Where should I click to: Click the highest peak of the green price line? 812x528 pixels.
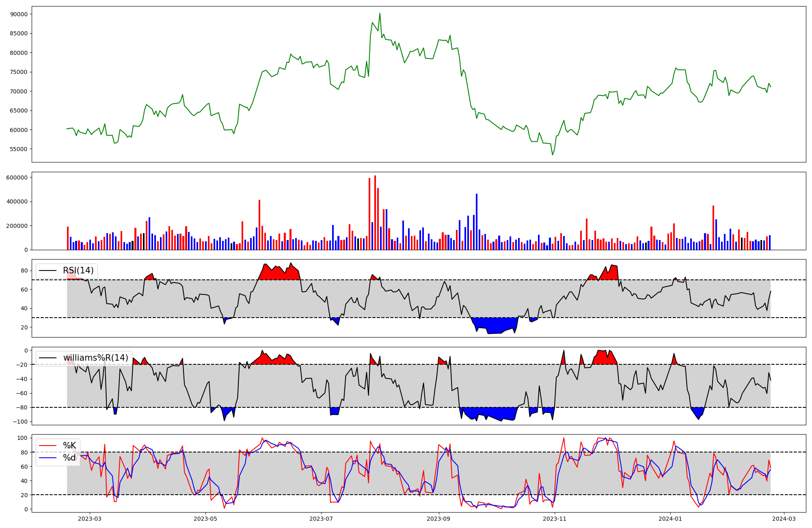[x=380, y=13]
